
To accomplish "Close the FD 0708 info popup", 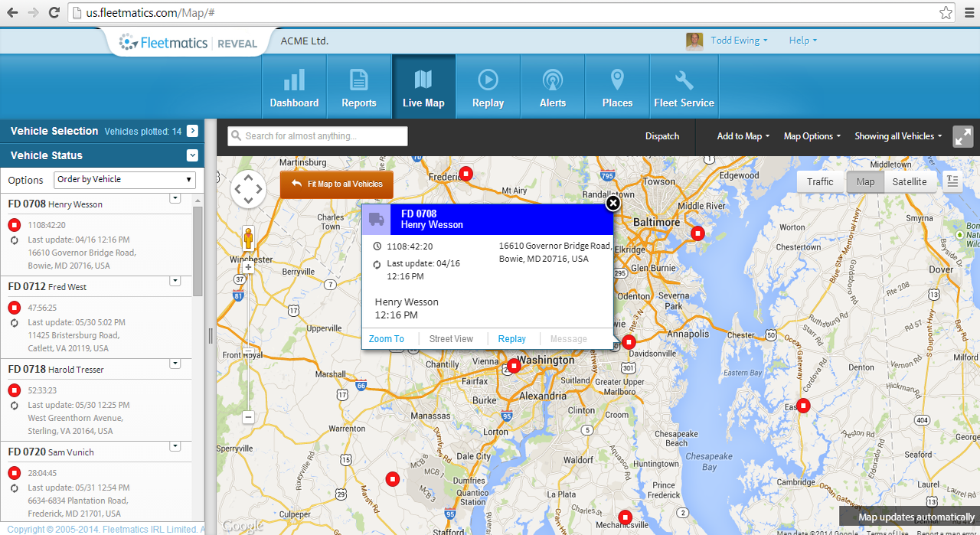I will (x=612, y=203).
